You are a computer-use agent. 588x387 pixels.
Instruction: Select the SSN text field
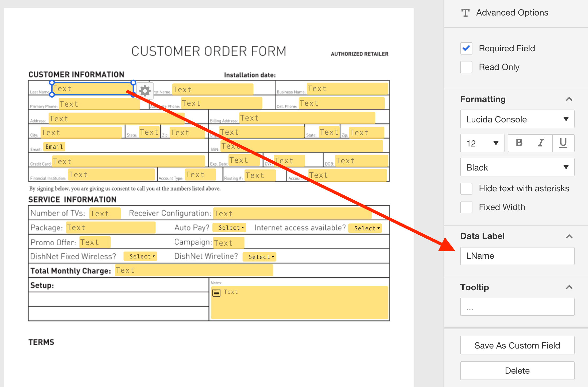point(301,146)
